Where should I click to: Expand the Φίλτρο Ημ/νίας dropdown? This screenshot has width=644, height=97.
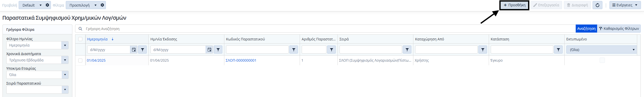coord(65,45)
